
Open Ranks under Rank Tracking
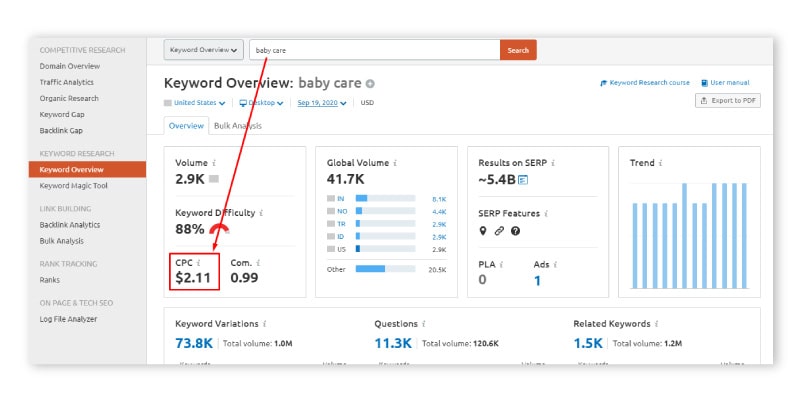pyautogui.click(x=49, y=280)
